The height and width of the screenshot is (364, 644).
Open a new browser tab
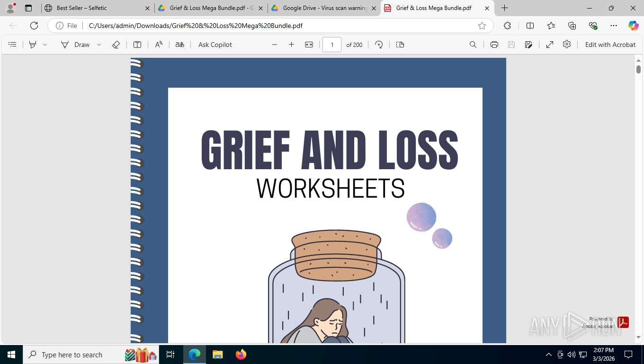coord(505,8)
